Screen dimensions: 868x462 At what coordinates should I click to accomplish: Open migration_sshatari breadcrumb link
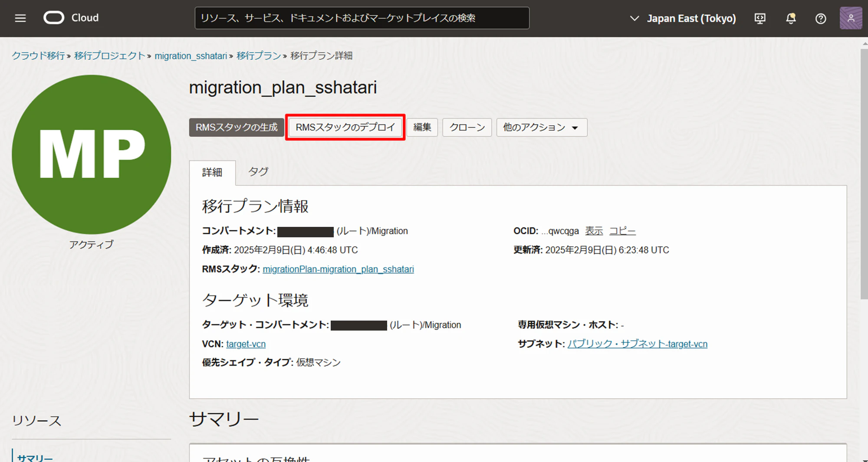coord(191,56)
